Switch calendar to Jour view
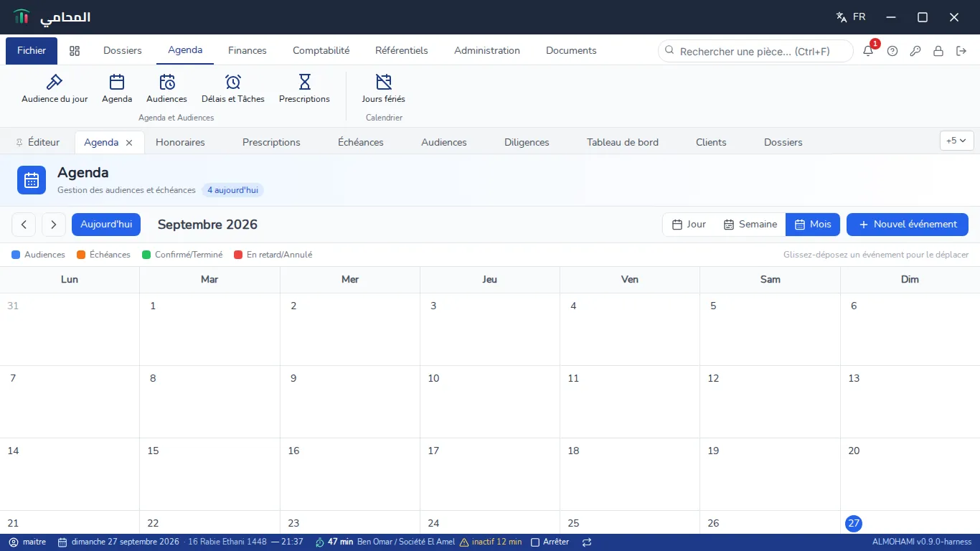The image size is (980, 551). [x=689, y=225]
